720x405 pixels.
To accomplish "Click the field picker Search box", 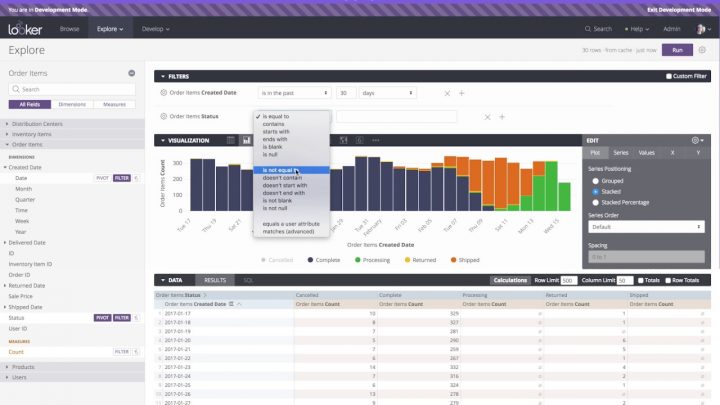I will (x=72, y=89).
